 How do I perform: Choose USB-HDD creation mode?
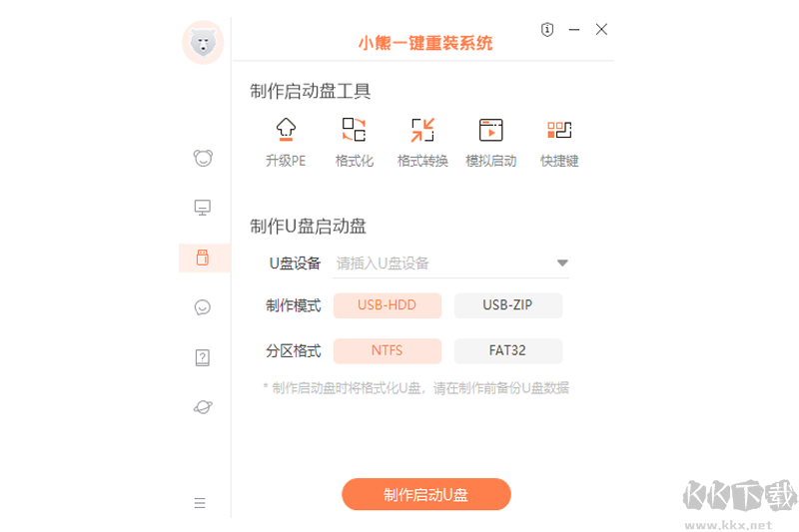point(387,305)
